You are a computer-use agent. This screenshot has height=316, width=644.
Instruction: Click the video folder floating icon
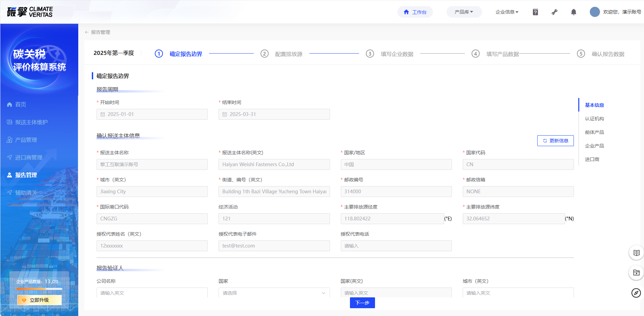[636, 273]
